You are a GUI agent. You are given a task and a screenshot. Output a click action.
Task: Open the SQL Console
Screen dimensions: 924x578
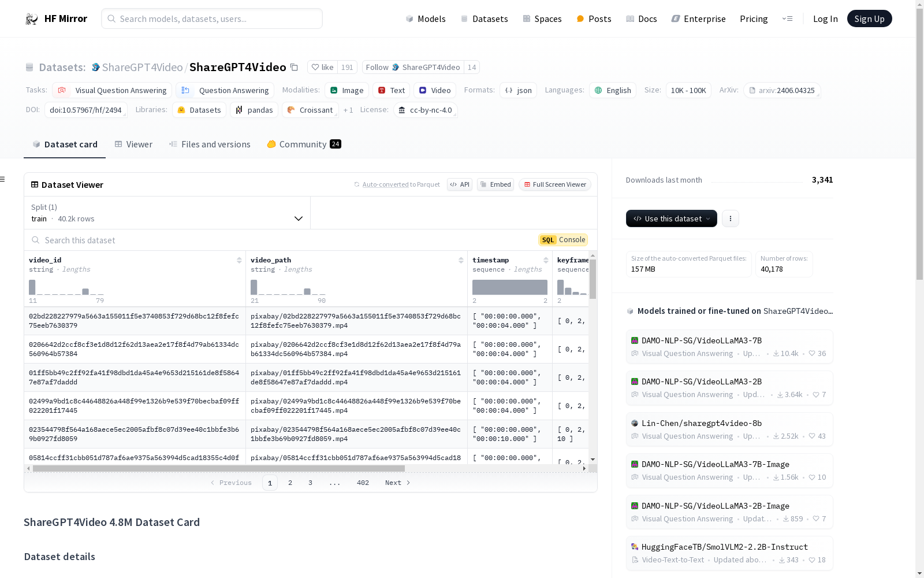coord(563,240)
